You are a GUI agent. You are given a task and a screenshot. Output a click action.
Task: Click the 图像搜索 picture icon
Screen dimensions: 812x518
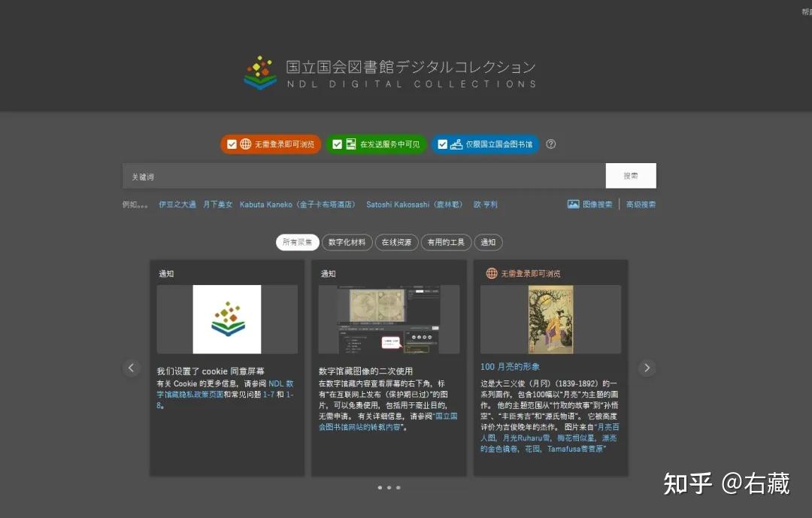coord(573,204)
